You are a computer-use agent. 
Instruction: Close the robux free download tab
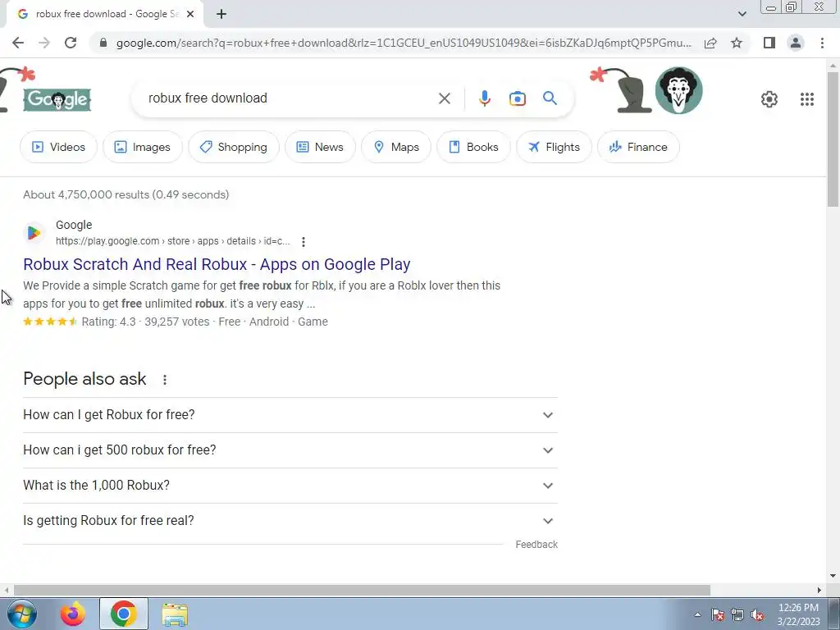pos(190,15)
